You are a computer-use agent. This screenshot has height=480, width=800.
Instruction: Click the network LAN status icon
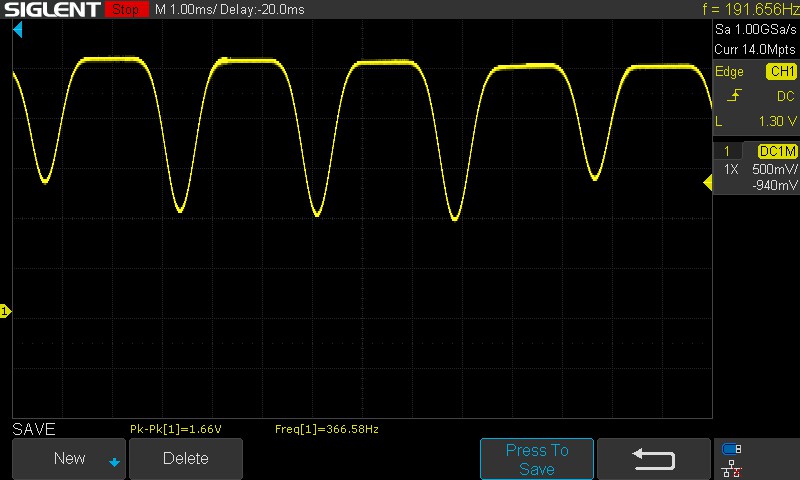[732, 468]
